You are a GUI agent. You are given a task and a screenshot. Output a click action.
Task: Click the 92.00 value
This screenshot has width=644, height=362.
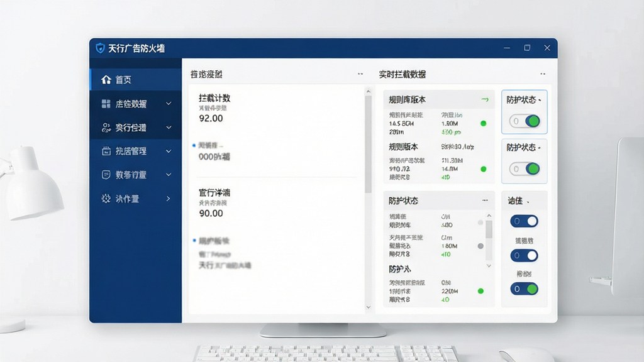pos(211,118)
